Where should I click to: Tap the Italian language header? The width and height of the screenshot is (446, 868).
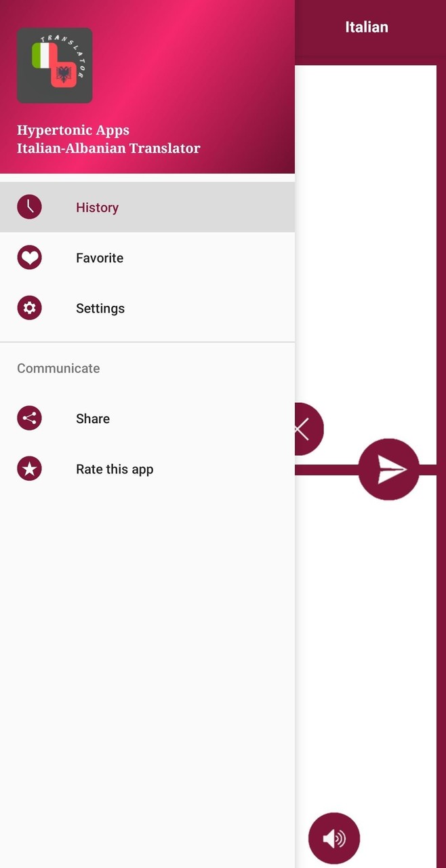(367, 27)
